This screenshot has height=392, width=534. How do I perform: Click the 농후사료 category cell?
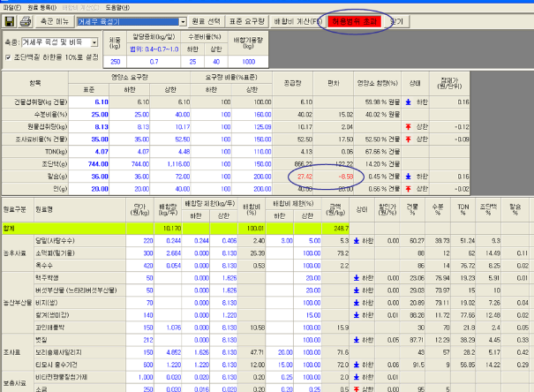click(x=18, y=253)
